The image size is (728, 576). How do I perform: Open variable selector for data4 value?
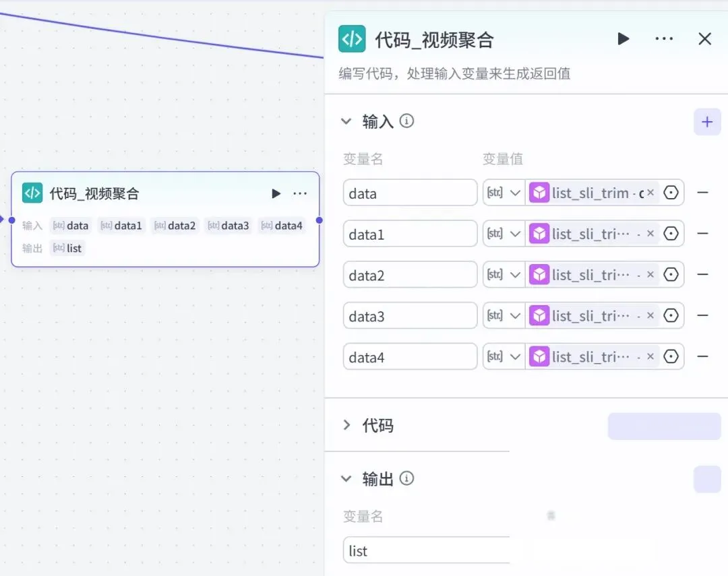coord(671,356)
